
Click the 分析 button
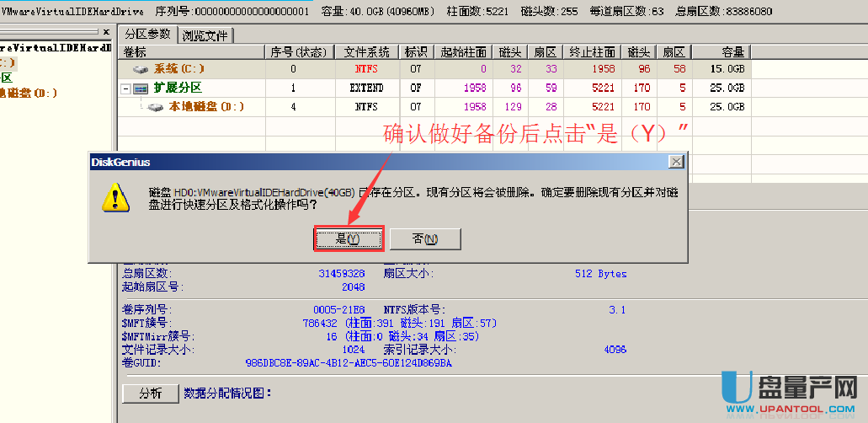[x=150, y=394]
